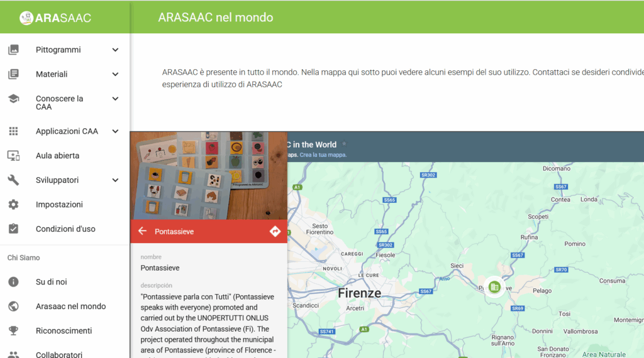Click the Pittogrammi image icon

pos(14,50)
